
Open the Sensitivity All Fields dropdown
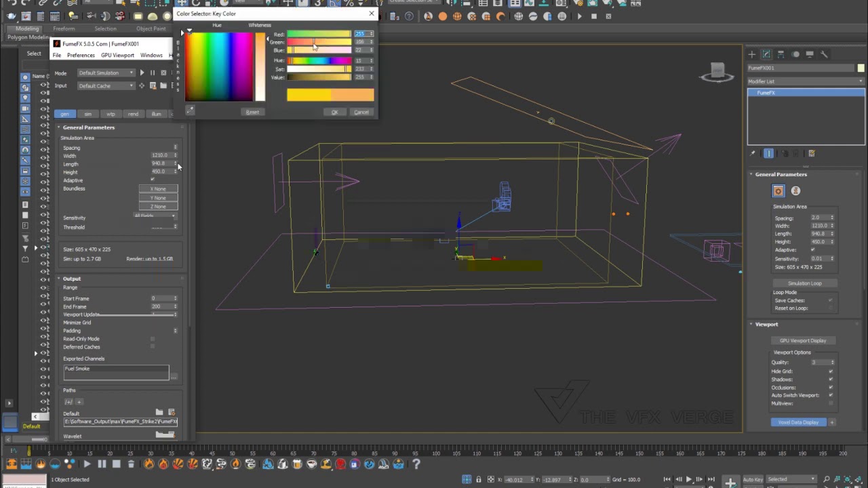[x=155, y=217]
